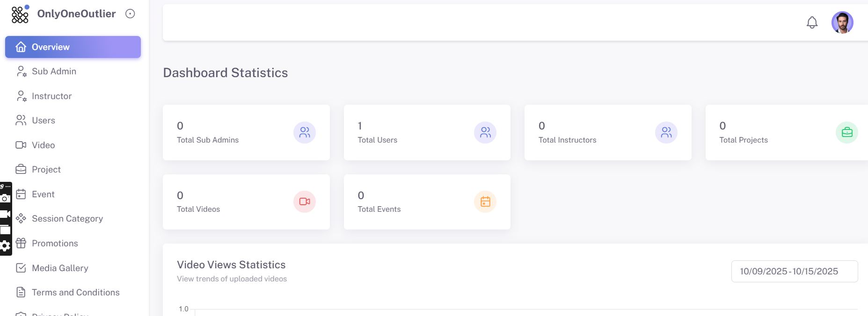Click the Total Projects briefcase icon
Screen dimensions: 868x316
point(847,133)
